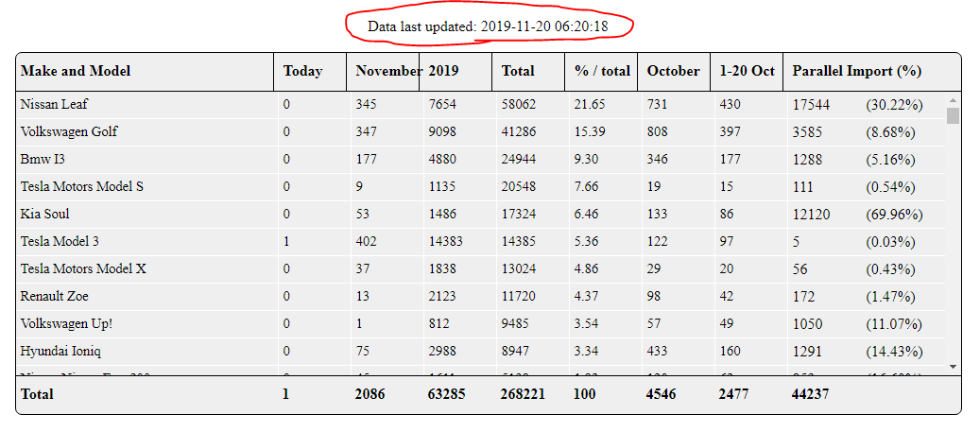Click footer 2019 total 63285
The width and height of the screenshot is (980, 432).
[x=446, y=394]
